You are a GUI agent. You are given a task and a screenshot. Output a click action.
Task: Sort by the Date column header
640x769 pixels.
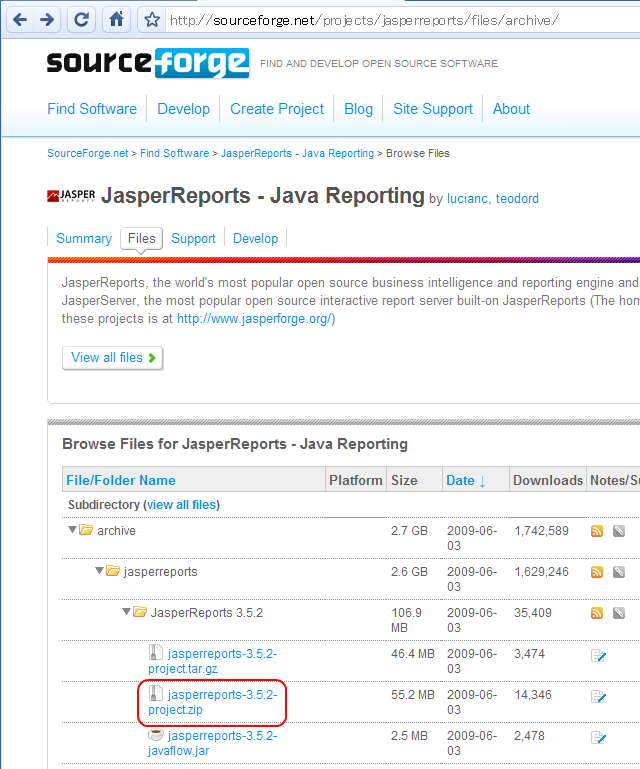coord(465,480)
